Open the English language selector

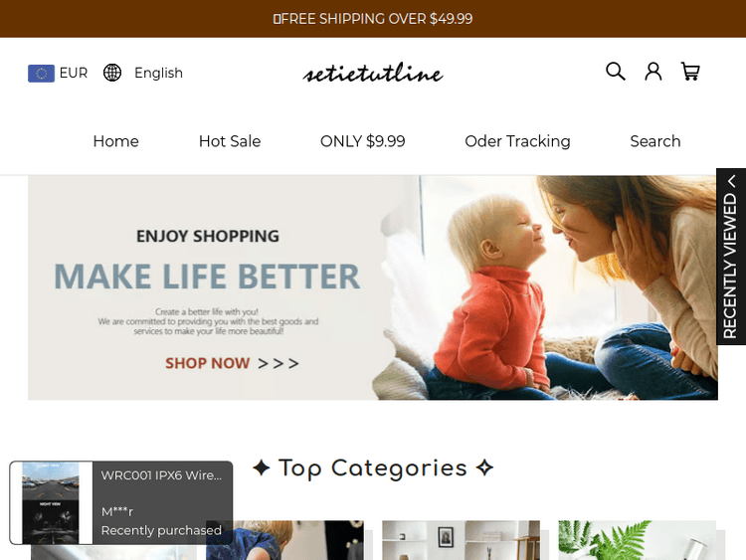[158, 73]
